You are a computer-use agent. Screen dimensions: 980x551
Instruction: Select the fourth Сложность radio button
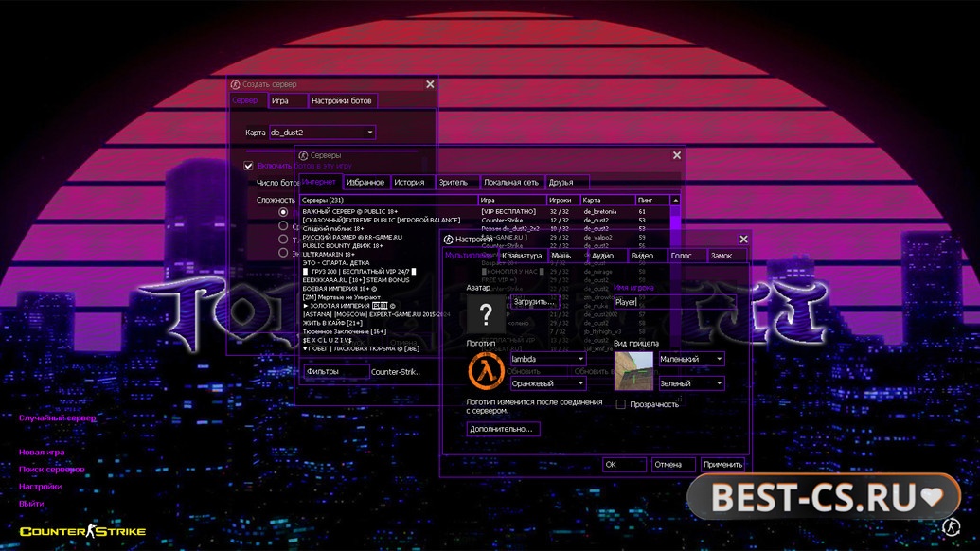[x=283, y=253]
